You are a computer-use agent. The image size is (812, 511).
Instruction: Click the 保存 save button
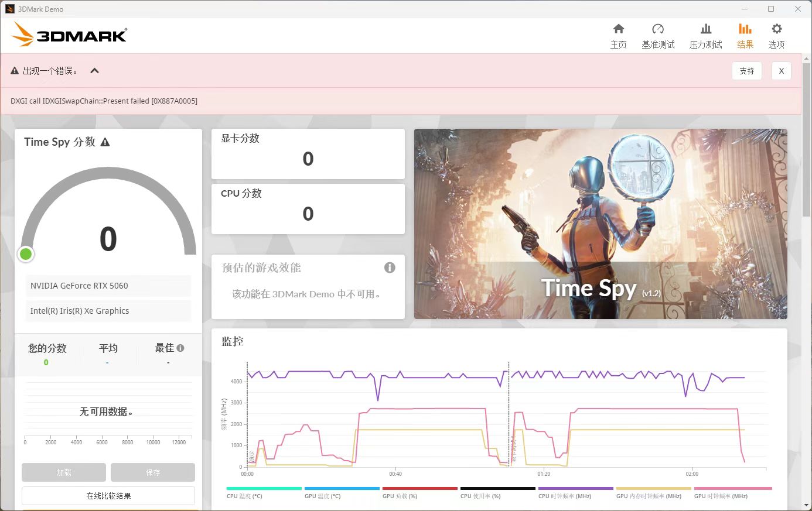coord(153,472)
